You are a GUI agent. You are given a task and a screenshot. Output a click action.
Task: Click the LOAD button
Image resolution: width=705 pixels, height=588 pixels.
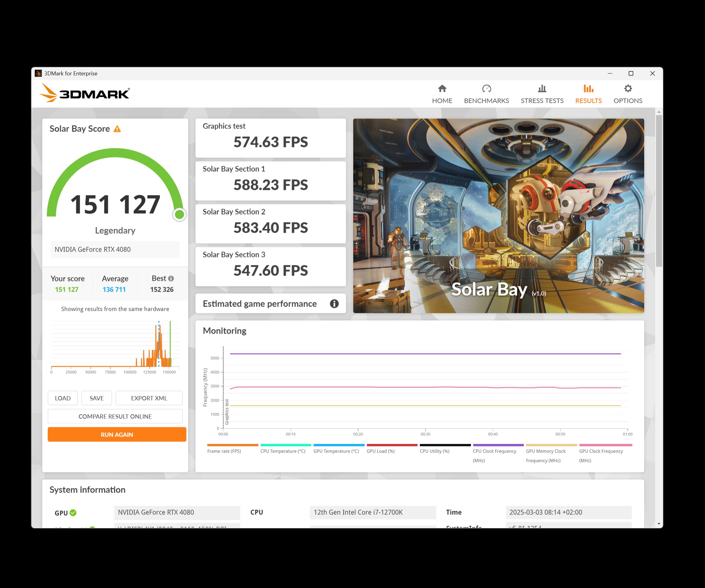pyautogui.click(x=63, y=398)
